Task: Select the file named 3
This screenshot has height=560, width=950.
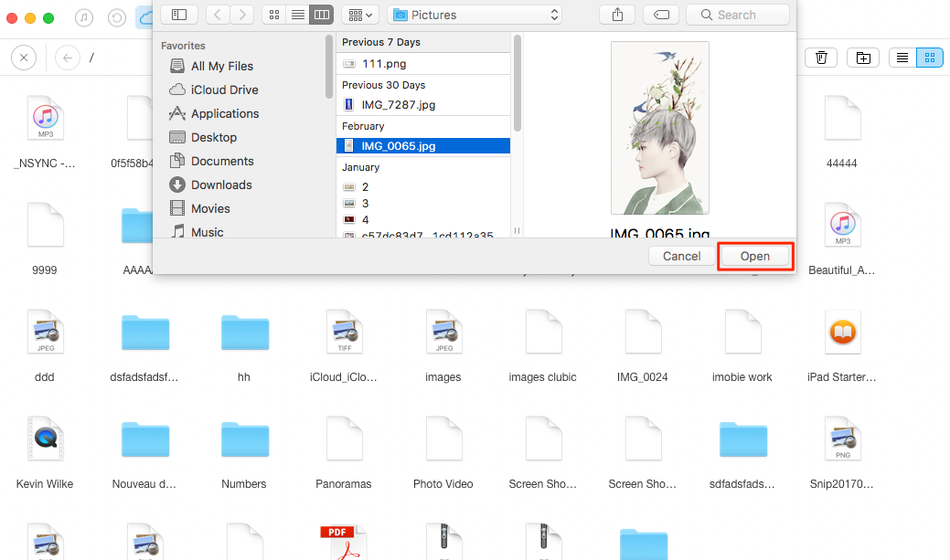Action: pyautogui.click(x=423, y=203)
